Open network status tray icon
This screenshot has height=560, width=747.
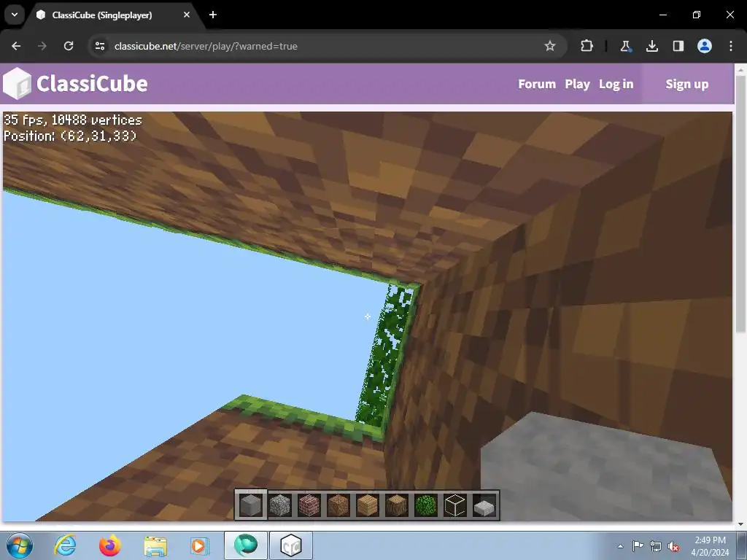click(656, 546)
